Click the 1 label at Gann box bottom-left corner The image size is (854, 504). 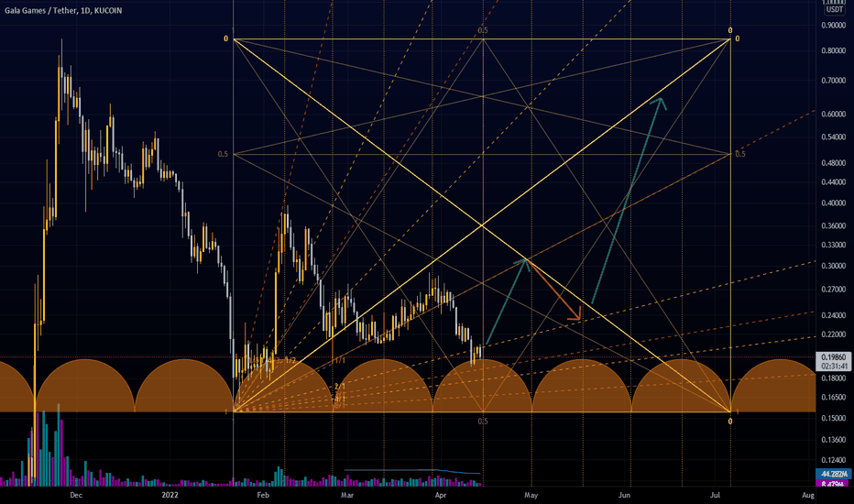click(226, 412)
